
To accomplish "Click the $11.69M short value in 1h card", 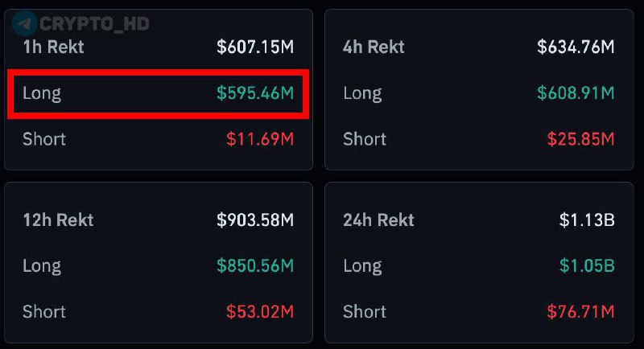I will (x=260, y=139).
